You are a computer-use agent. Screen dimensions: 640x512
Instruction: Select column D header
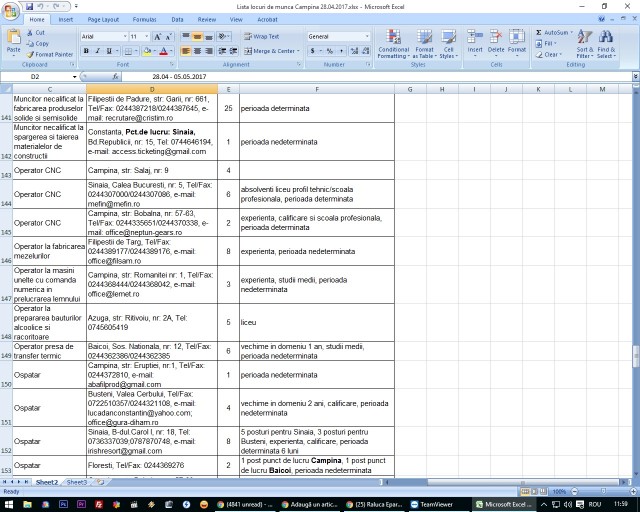click(152, 89)
